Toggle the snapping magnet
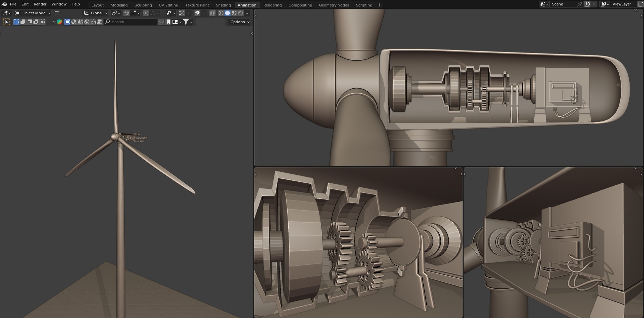Viewport: 644px width, 318px height. click(x=126, y=13)
